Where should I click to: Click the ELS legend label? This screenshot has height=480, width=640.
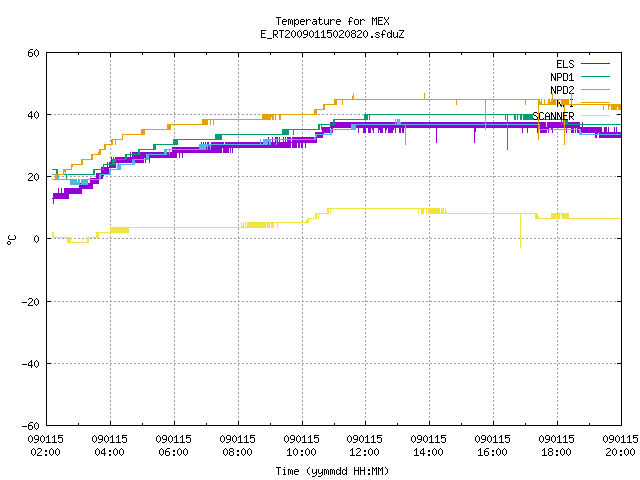click(565, 64)
